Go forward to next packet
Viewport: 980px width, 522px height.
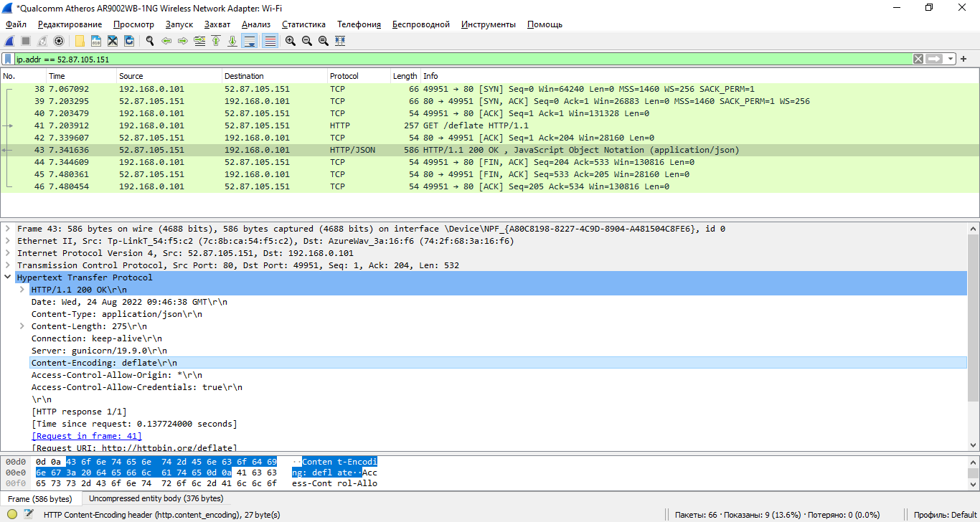click(183, 41)
